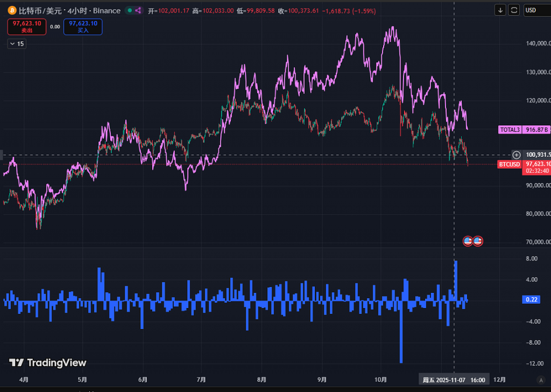
Task: Click the first US flag economic event icon
Action: point(468,240)
